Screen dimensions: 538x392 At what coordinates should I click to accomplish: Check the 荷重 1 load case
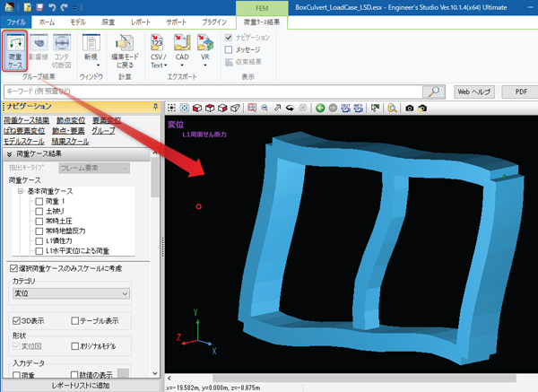click(39, 201)
